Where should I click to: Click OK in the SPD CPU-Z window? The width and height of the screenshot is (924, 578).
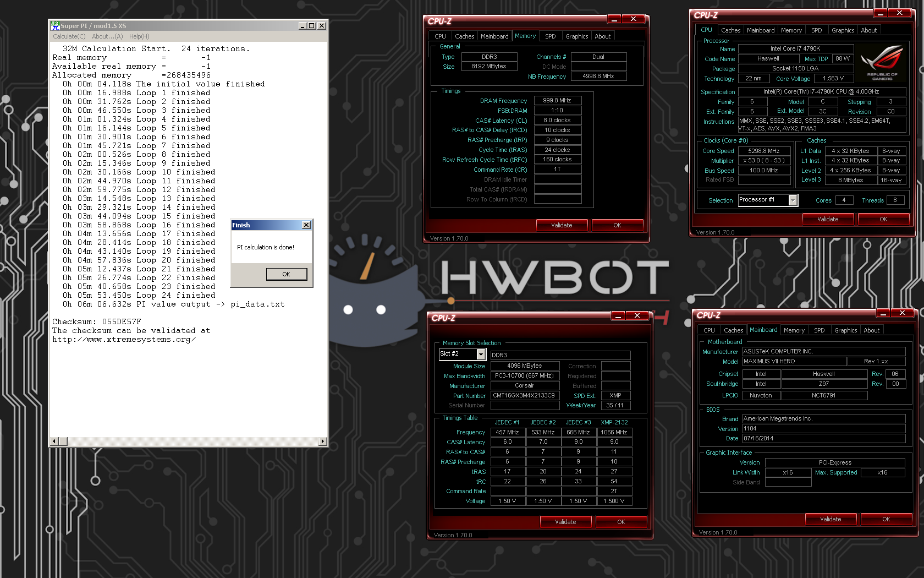point(621,522)
